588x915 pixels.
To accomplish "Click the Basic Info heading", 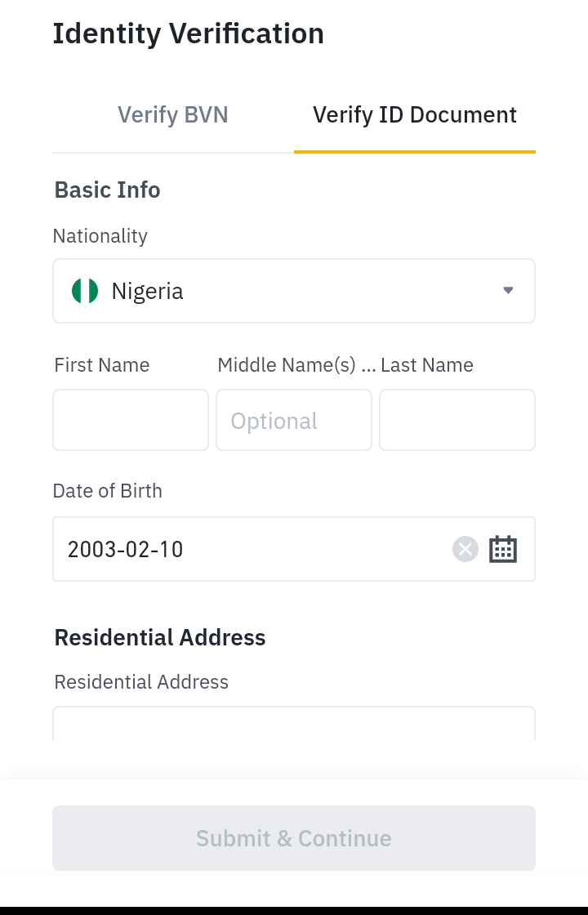I will 108,190.
